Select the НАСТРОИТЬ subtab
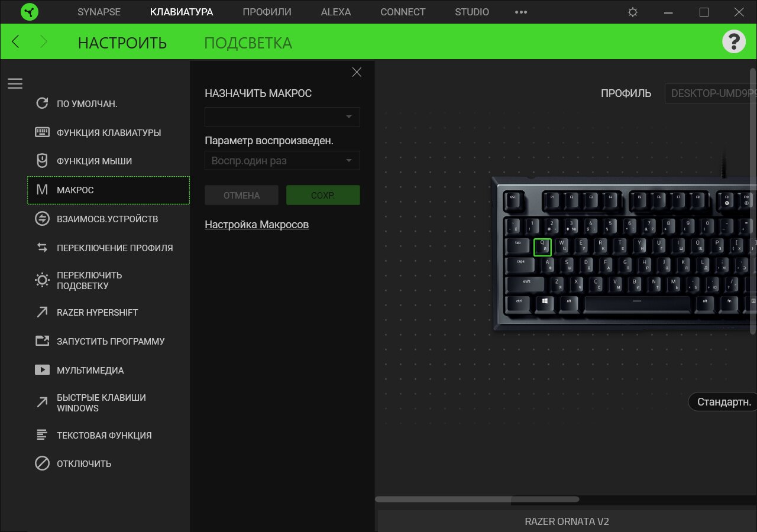This screenshot has height=532, width=757. [122, 43]
